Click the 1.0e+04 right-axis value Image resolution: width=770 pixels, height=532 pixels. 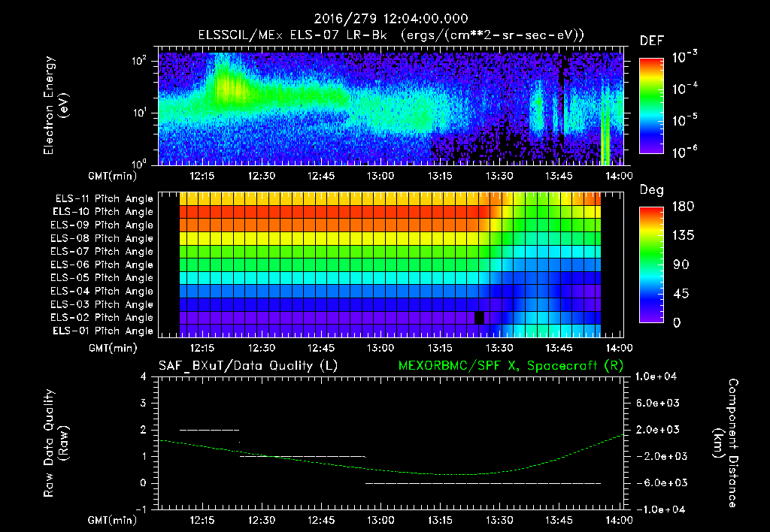tap(656, 376)
